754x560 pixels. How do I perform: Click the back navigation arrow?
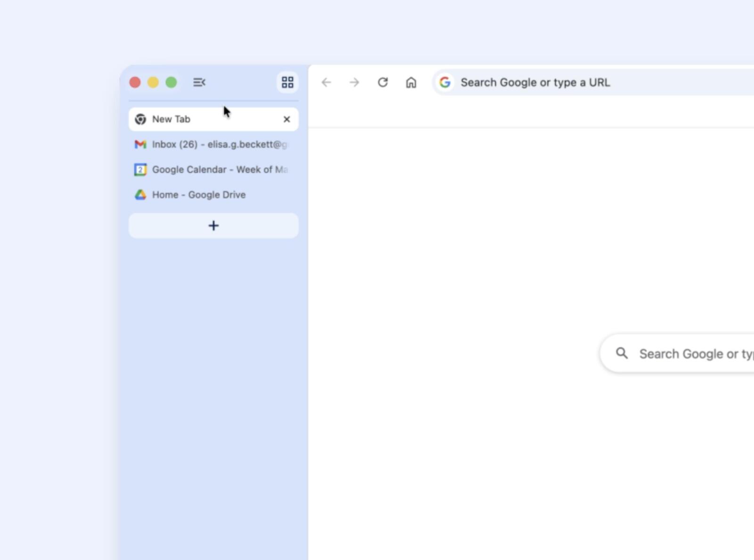(327, 82)
